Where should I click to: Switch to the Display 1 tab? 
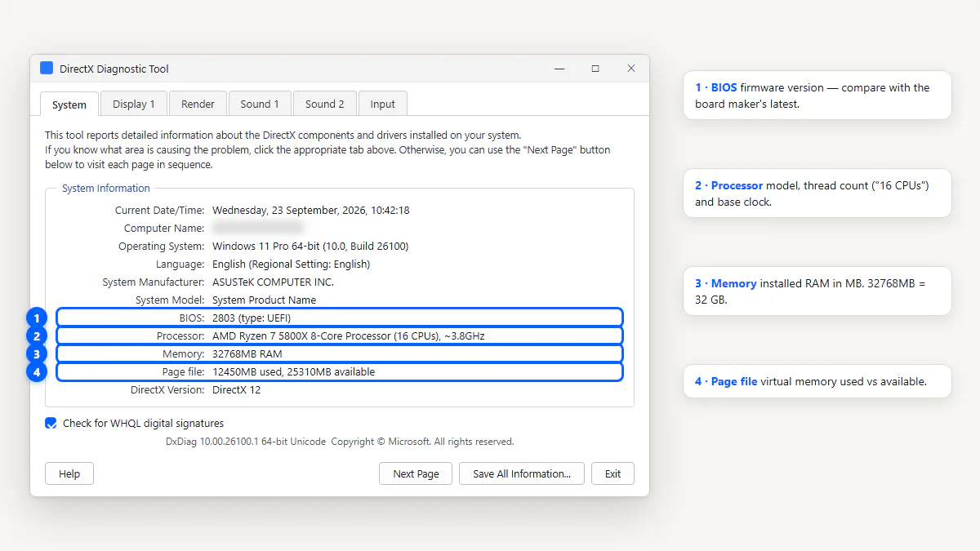click(x=134, y=104)
